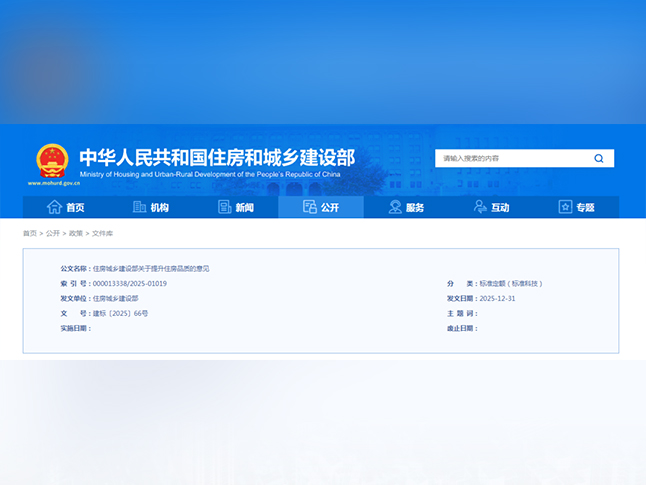Click the document icon beside 公开

[x=310, y=207]
